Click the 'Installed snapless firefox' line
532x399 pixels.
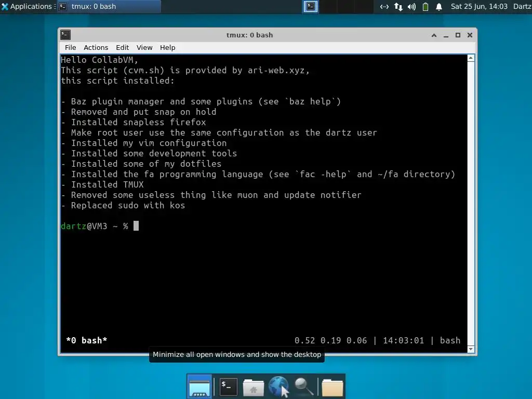[x=134, y=122]
